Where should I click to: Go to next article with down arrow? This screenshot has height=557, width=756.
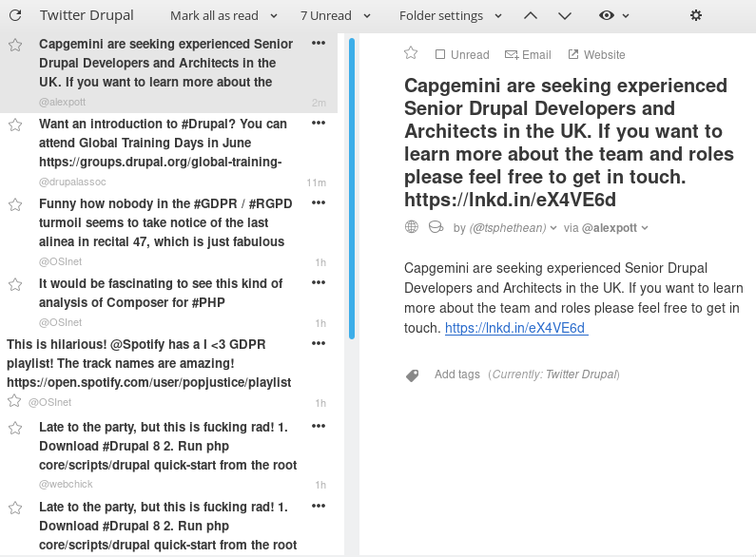[565, 16]
